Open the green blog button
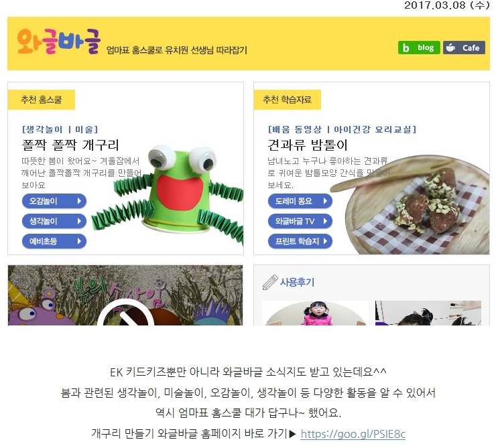Screen dimensions: 496x448 pyautogui.click(x=419, y=48)
